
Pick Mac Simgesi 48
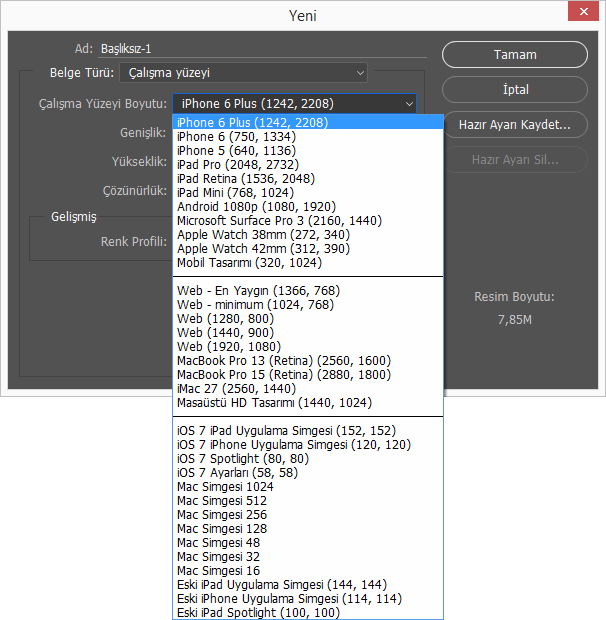coord(308,542)
